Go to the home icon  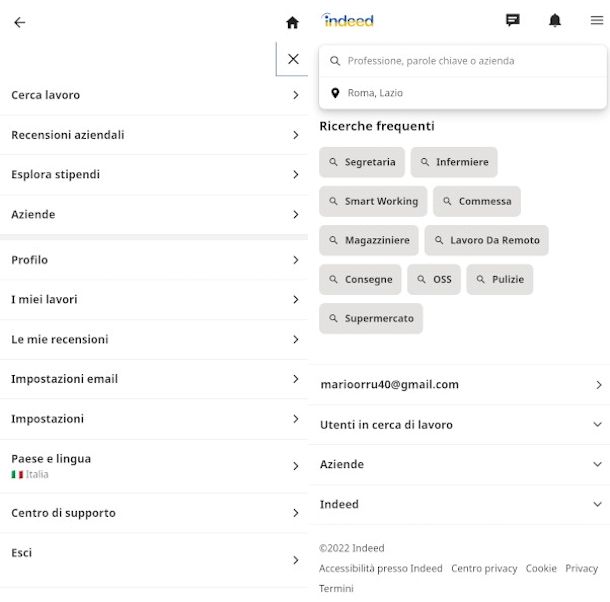292,23
